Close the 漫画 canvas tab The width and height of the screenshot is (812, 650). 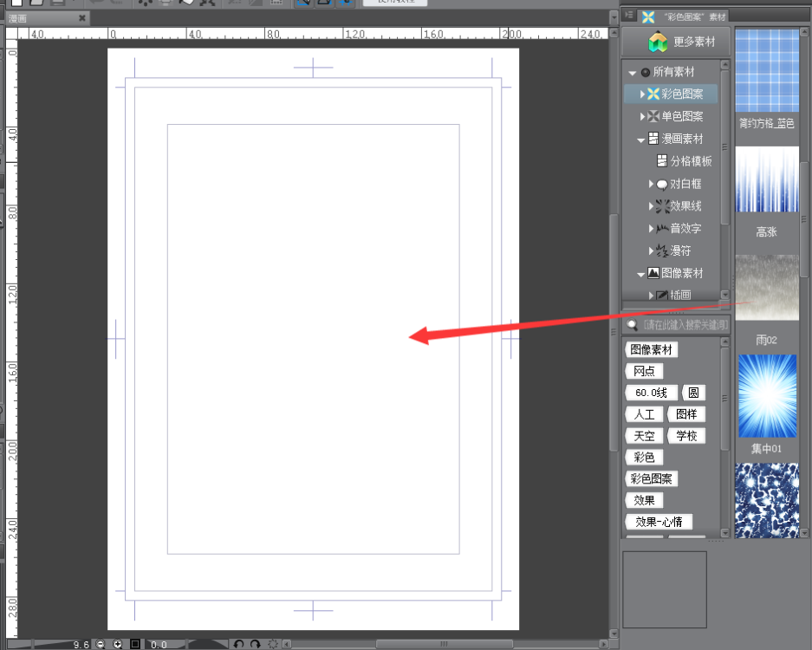pos(81,18)
